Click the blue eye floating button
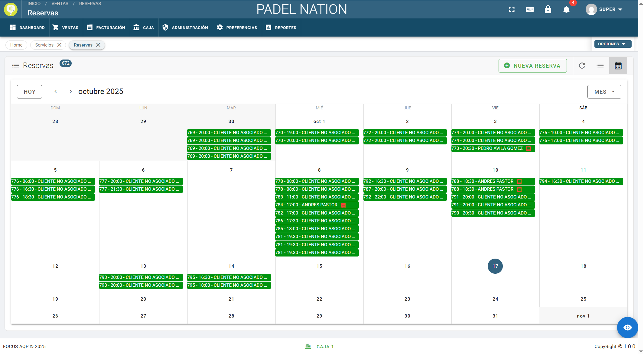 click(x=627, y=328)
